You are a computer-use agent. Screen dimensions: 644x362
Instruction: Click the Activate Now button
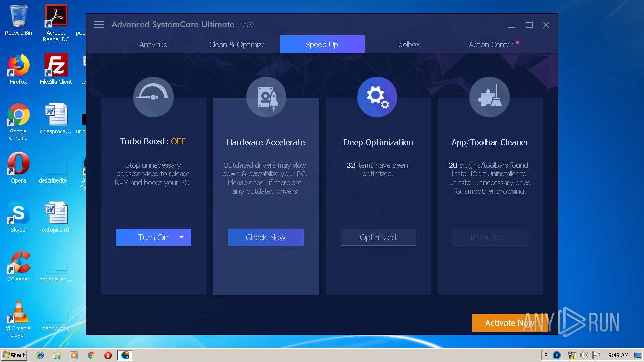click(510, 323)
